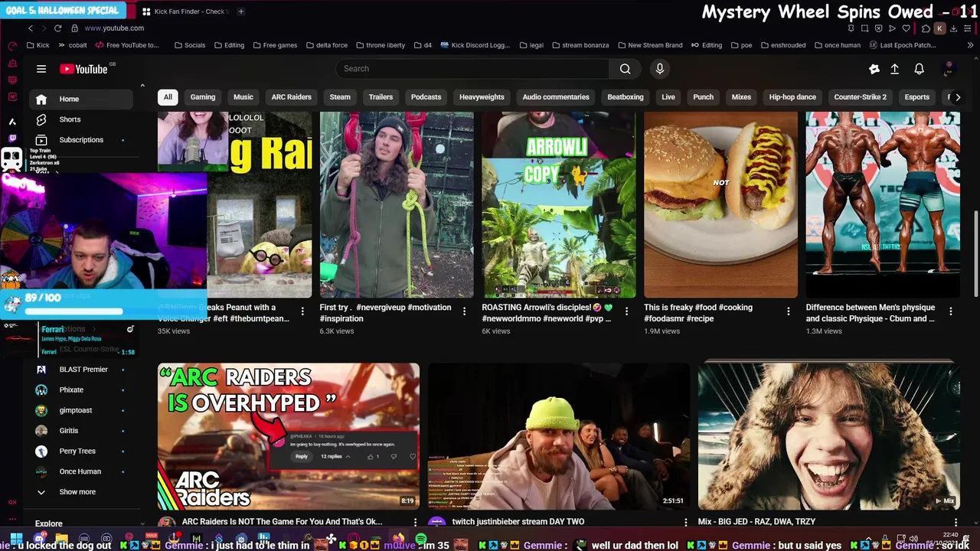The height and width of the screenshot is (551, 980).
Task: Open the Explore section heading
Action: coord(49,523)
